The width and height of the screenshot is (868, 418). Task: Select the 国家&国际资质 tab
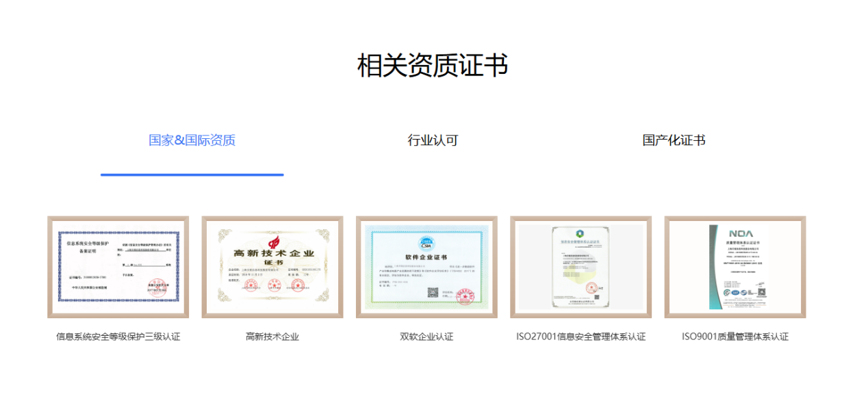coord(192,140)
